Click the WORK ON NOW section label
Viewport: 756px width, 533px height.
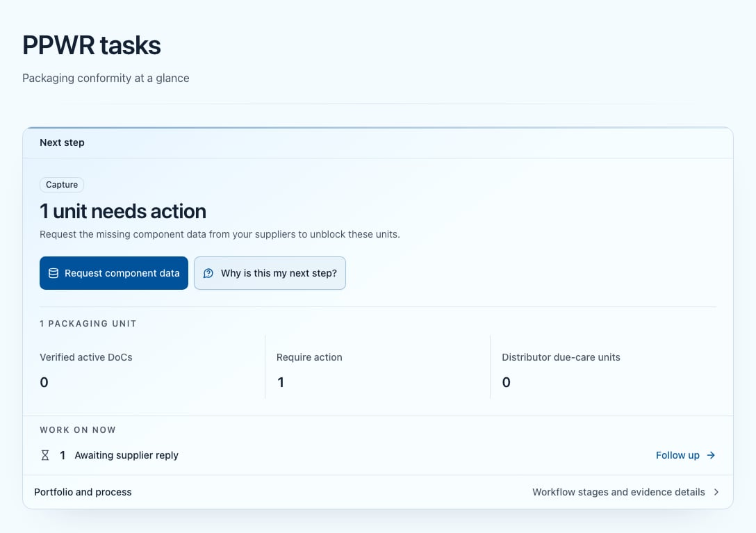[78, 429]
